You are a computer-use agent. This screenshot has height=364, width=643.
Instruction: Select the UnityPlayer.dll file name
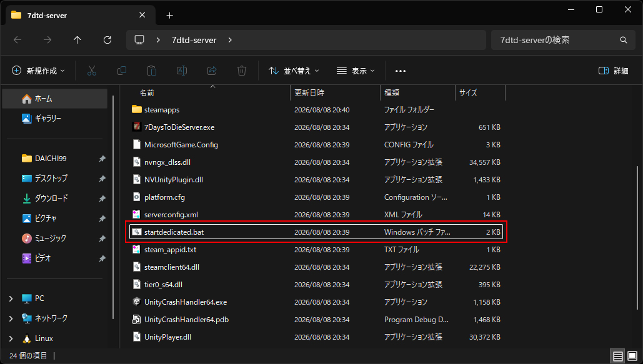[x=167, y=337]
